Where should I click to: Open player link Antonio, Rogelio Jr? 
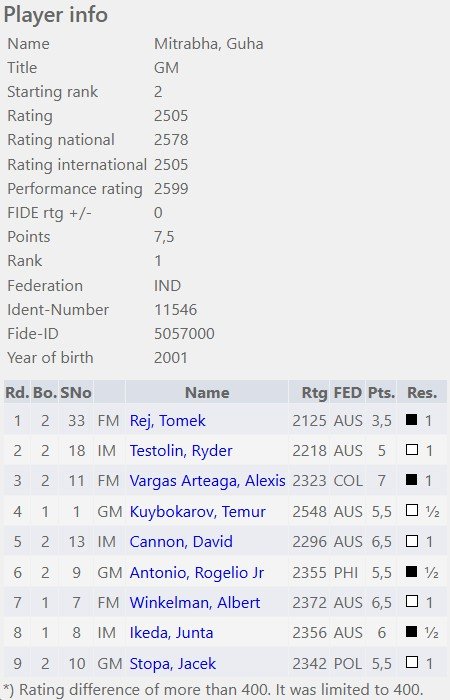click(x=196, y=572)
